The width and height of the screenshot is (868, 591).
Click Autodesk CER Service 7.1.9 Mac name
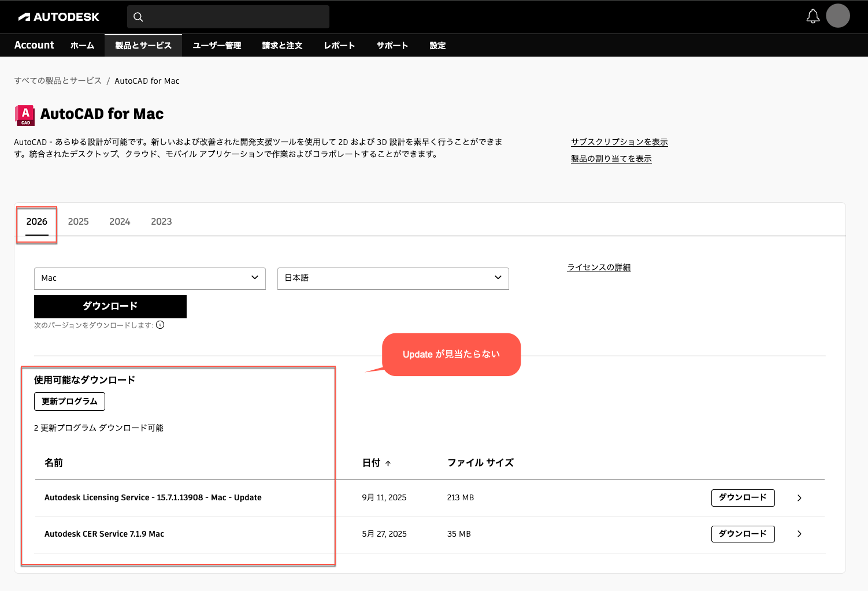104,534
